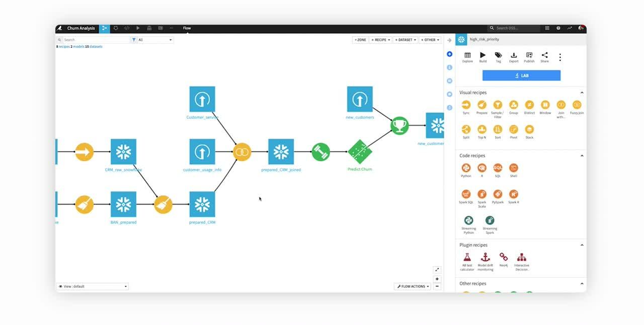The width and height of the screenshot is (644, 325).
Task: Zoom out of the flow canvas
Action: pos(437,286)
